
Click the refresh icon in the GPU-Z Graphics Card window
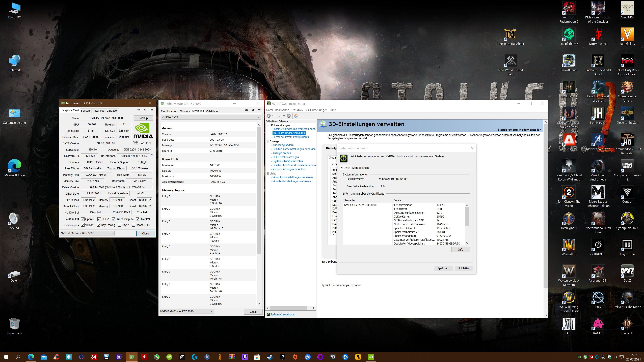point(145,110)
